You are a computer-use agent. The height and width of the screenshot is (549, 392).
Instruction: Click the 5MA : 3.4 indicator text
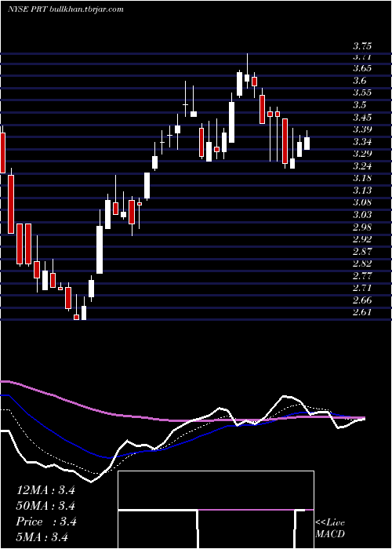[x=42, y=537]
